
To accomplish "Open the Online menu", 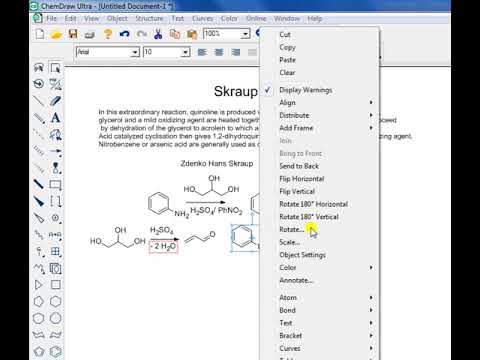I will 256,19.
